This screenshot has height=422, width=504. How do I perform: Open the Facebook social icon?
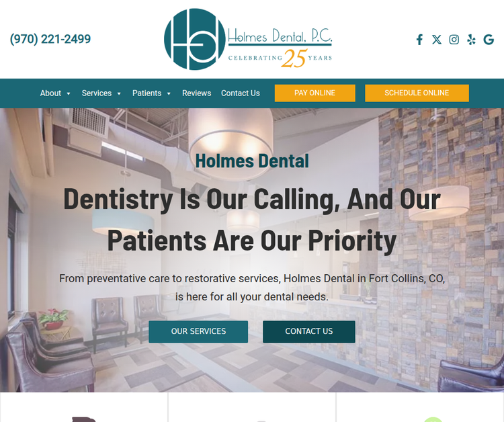tap(419, 40)
